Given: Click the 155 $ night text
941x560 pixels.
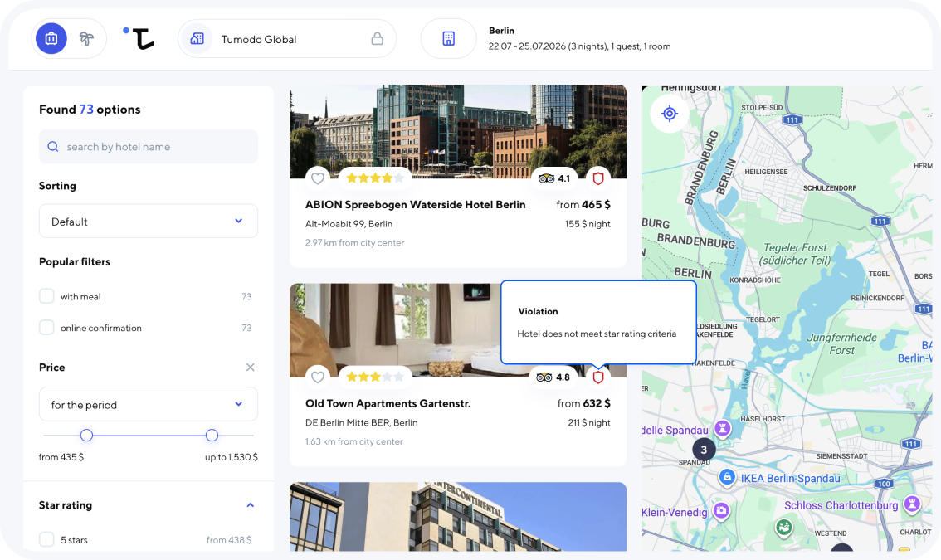Looking at the screenshot, I should click(588, 224).
